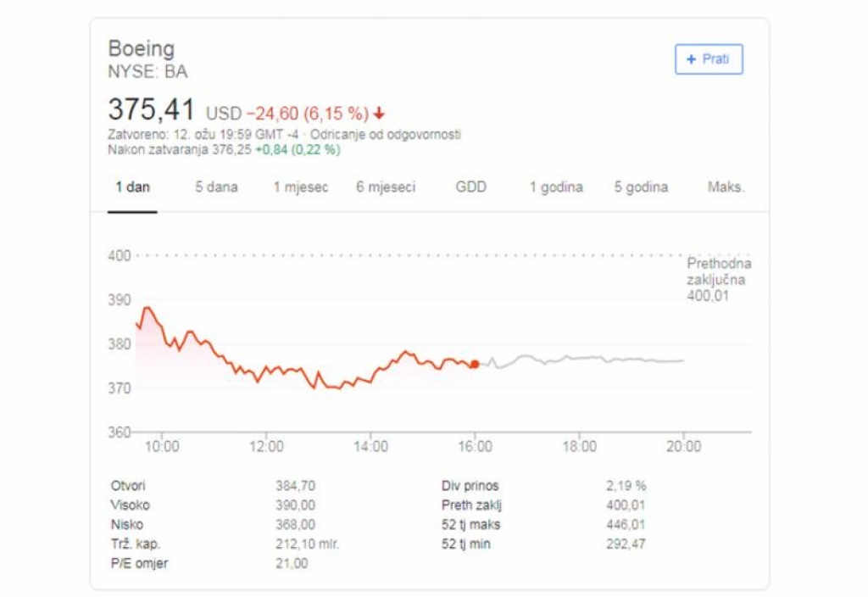
Task: Click the 20:00 marker on the time axis
Action: [684, 446]
